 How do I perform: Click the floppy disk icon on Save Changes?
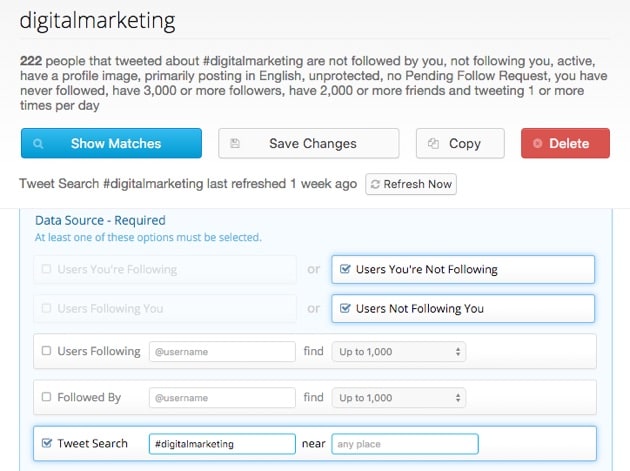click(x=235, y=143)
